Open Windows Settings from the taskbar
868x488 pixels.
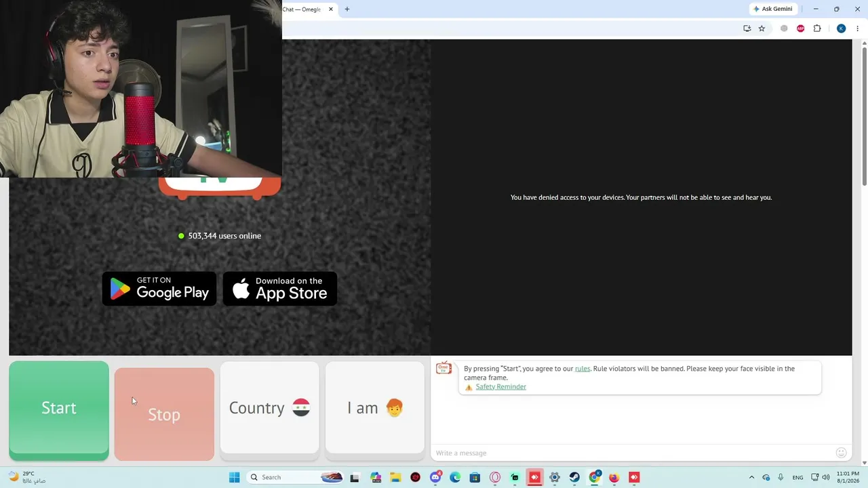coord(555,477)
